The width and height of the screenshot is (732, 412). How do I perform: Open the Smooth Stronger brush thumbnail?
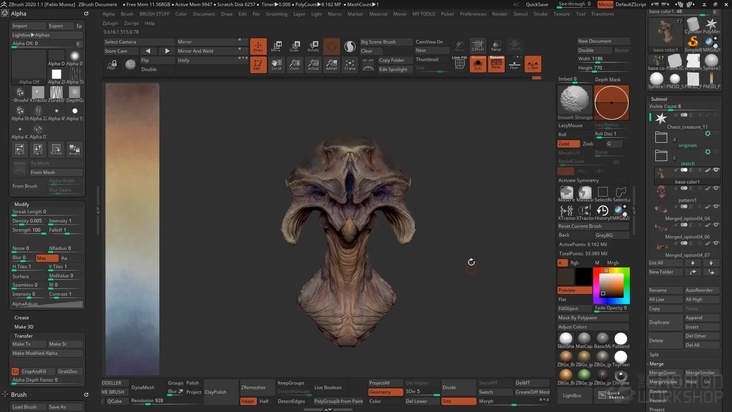click(x=575, y=102)
